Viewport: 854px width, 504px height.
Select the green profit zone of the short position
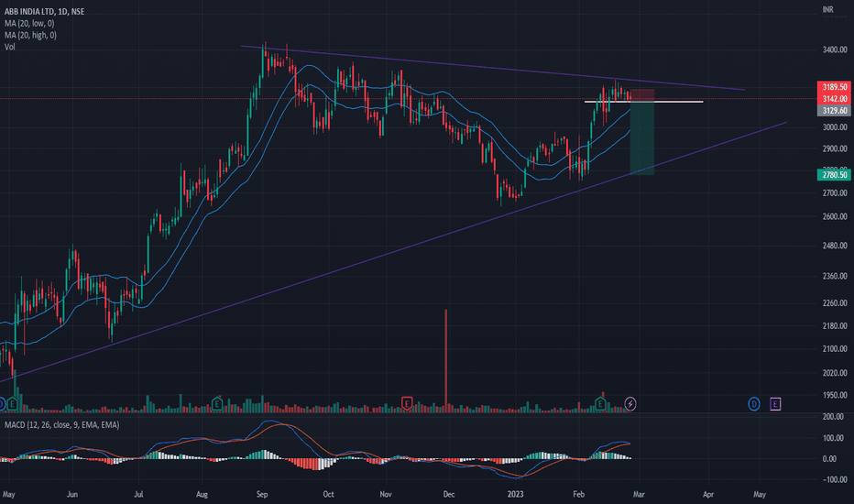[642, 138]
